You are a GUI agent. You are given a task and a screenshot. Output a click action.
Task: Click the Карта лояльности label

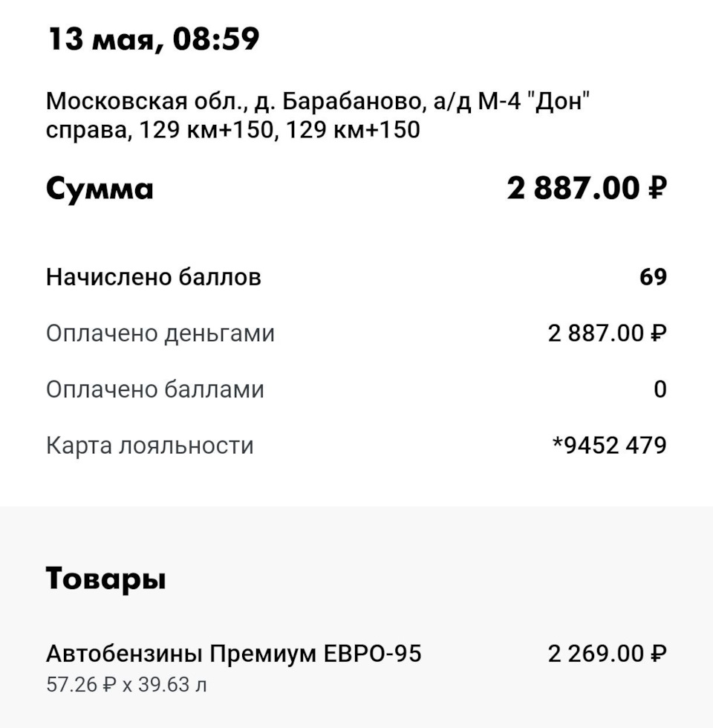(150, 446)
